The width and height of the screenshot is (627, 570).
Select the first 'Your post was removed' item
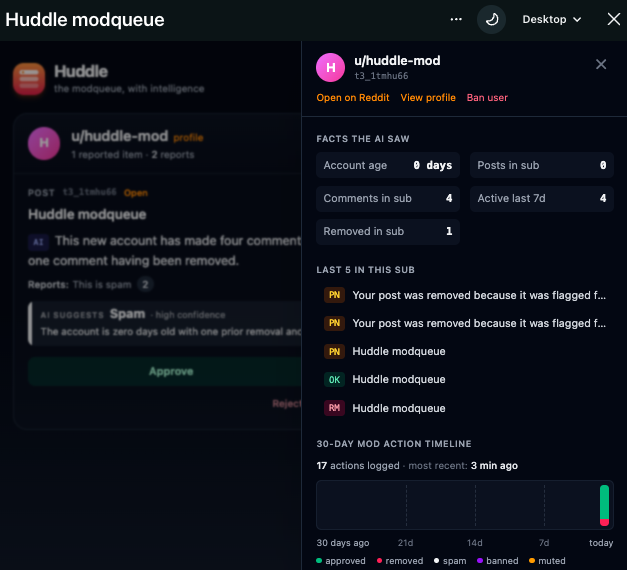click(465, 295)
